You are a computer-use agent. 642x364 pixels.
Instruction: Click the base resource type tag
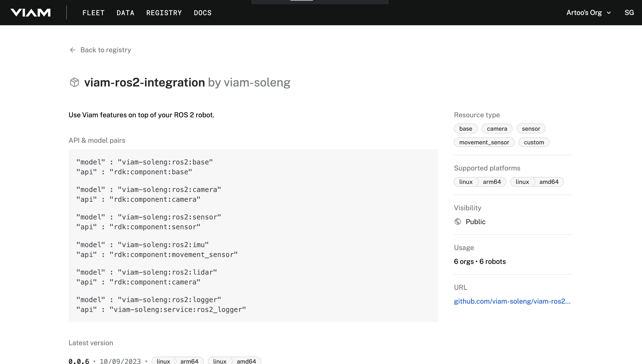coord(466,128)
